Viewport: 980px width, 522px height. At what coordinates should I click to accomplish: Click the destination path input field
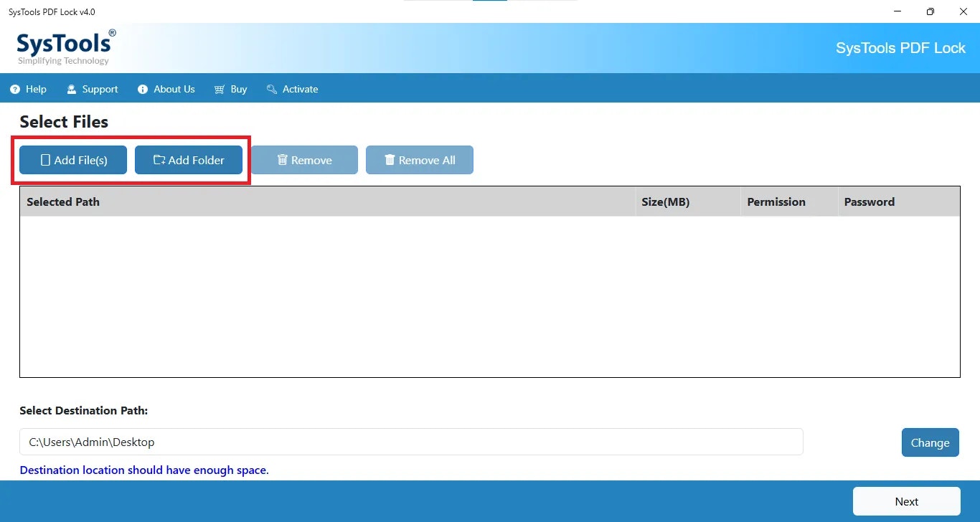(x=411, y=442)
